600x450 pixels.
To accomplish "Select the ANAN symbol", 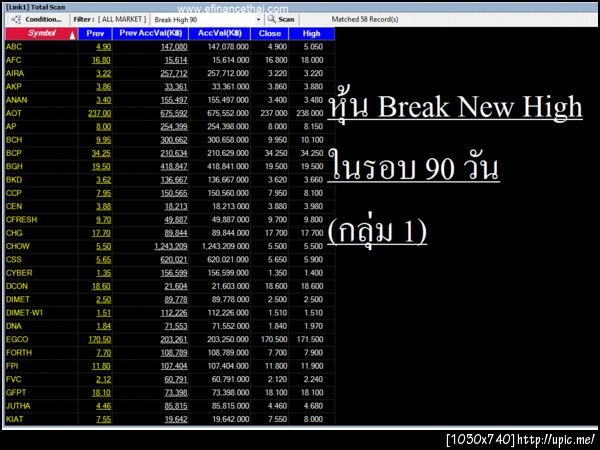I will click(x=16, y=100).
